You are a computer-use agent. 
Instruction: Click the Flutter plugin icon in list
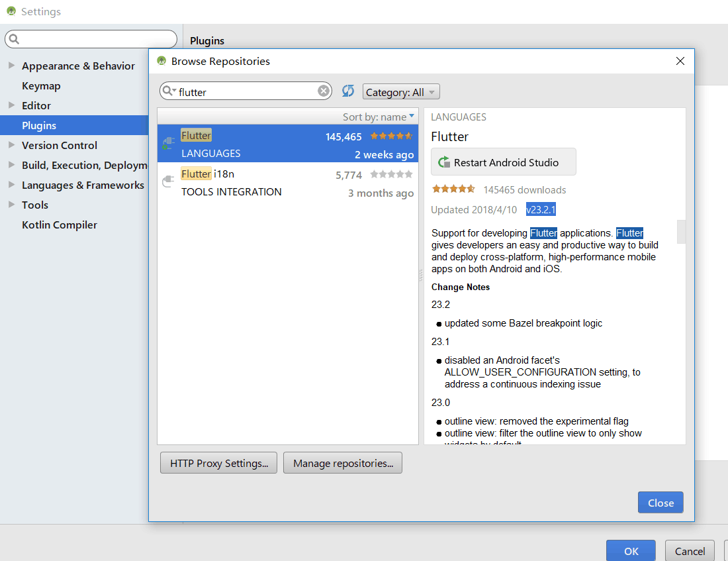coord(168,143)
